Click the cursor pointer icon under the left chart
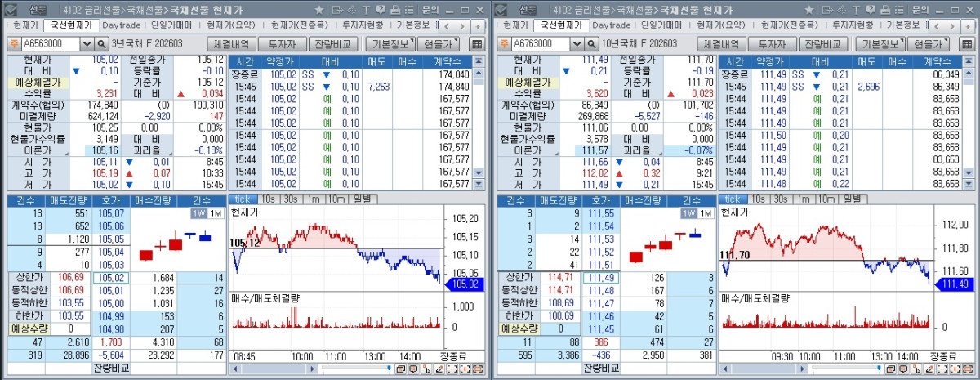Image resolution: width=980 pixels, height=380 pixels. 426,369
